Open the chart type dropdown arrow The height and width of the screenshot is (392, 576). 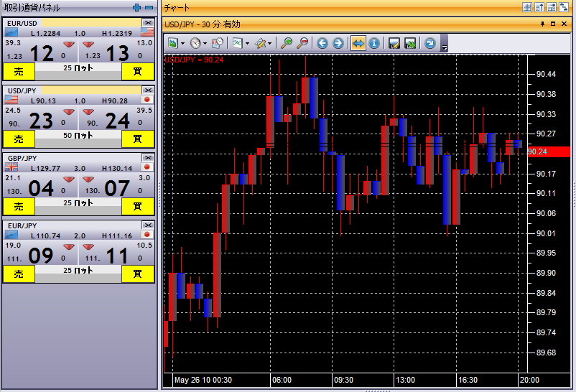(248, 43)
